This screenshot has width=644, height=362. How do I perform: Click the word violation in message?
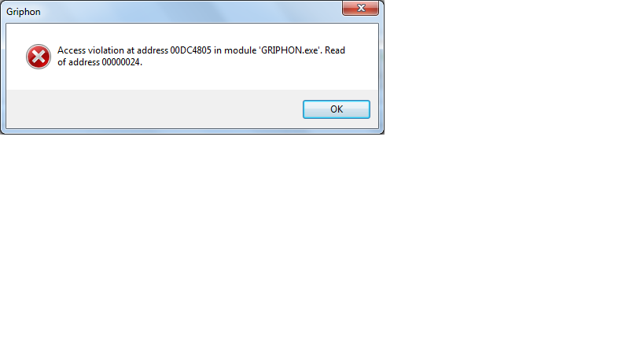point(106,50)
